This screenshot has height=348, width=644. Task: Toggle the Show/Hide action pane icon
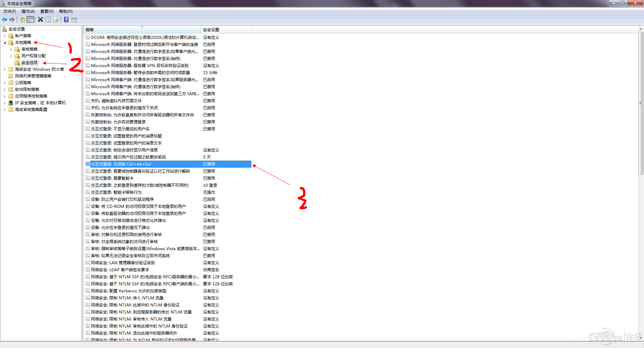click(74, 20)
